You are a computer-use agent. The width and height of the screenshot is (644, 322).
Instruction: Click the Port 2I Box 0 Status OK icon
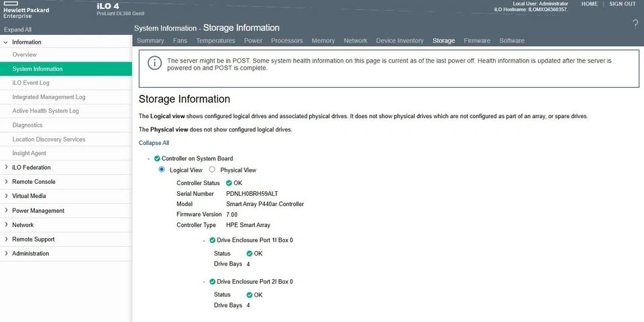250,295
